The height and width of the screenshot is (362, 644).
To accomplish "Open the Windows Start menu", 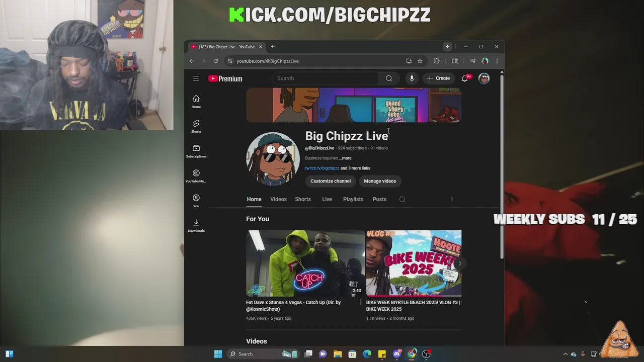I will click(218, 354).
